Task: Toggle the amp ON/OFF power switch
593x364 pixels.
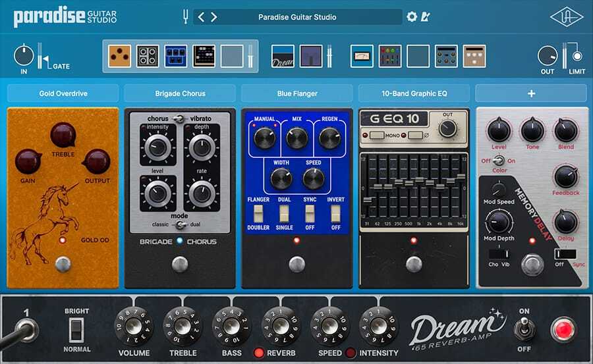Action: (524, 329)
